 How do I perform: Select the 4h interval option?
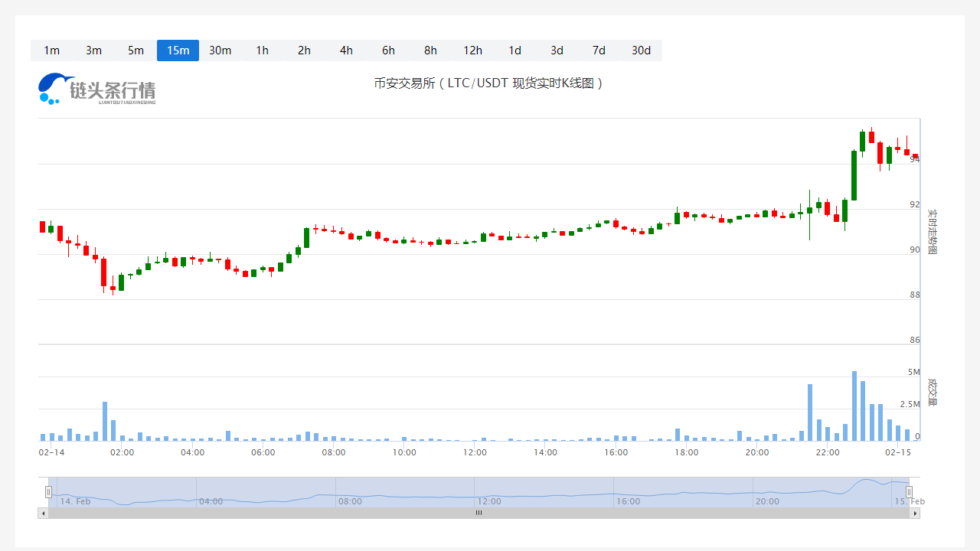(x=346, y=51)
